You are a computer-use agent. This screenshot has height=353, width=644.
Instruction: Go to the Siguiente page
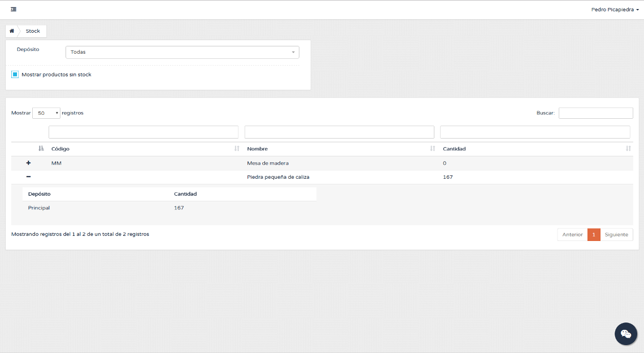click(616, 235)
